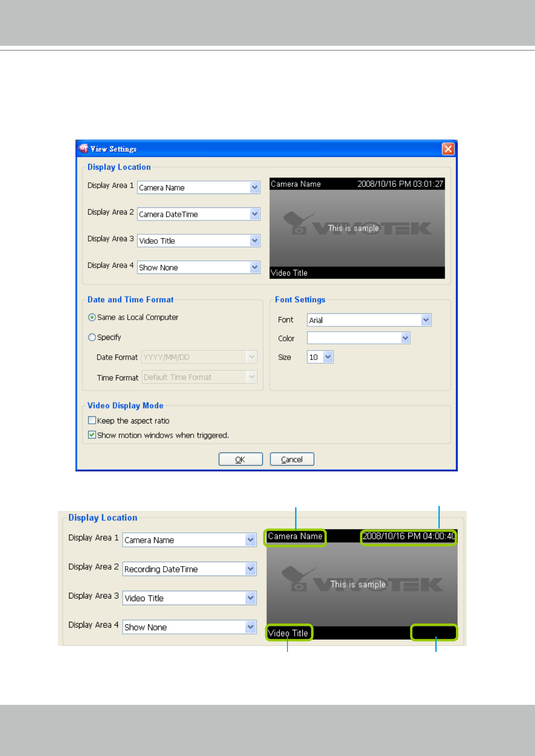This screenshot has height=756, width=535.
Task: Click the 'Video Display Mode' heading
Action: point(125,405)
